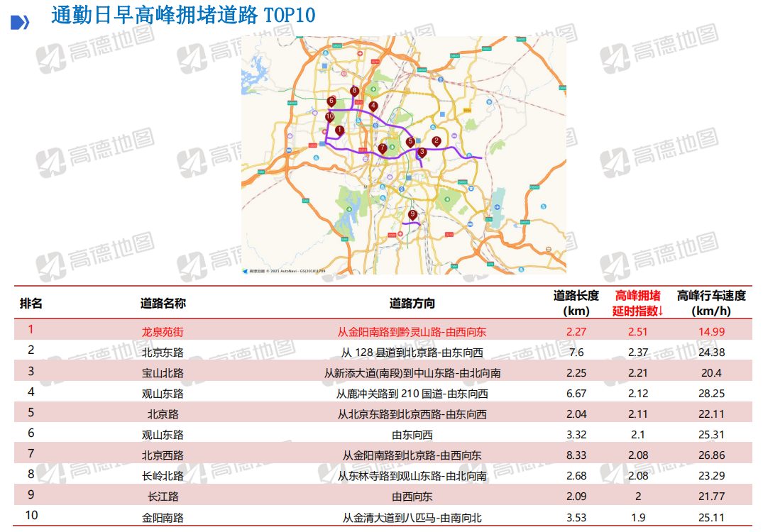Screen dimensions: 763x532
Task: Select the road name 北京东路
Action: click(x=163, y=353)
